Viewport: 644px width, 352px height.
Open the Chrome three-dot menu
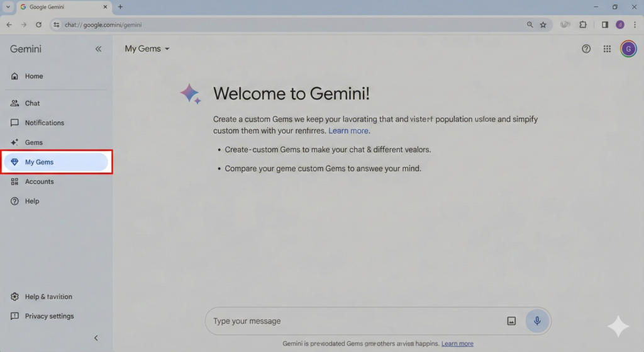pos(635,25)
